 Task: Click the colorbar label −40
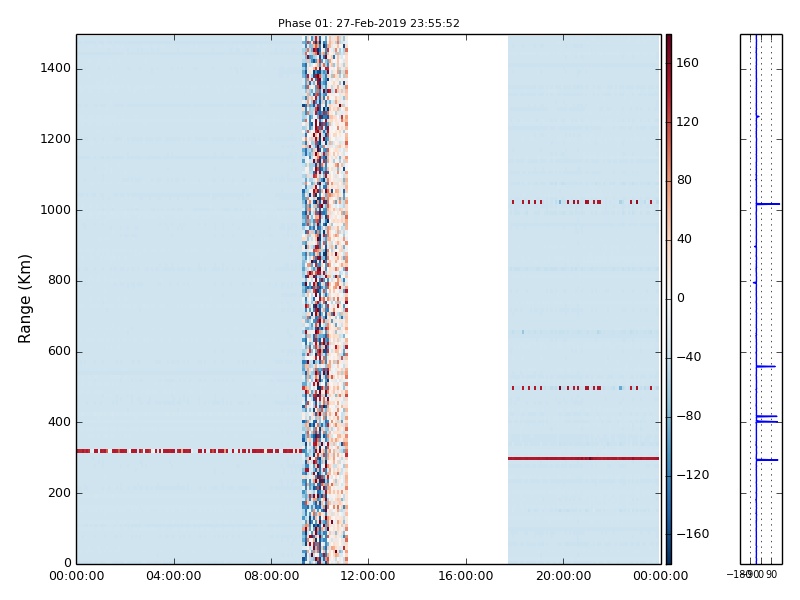point(689,357)
